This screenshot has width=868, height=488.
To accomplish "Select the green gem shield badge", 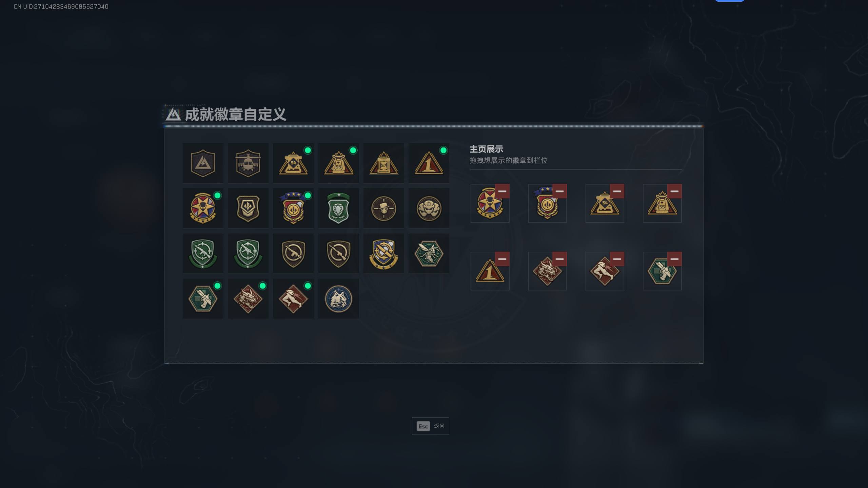I will [338, 208].
